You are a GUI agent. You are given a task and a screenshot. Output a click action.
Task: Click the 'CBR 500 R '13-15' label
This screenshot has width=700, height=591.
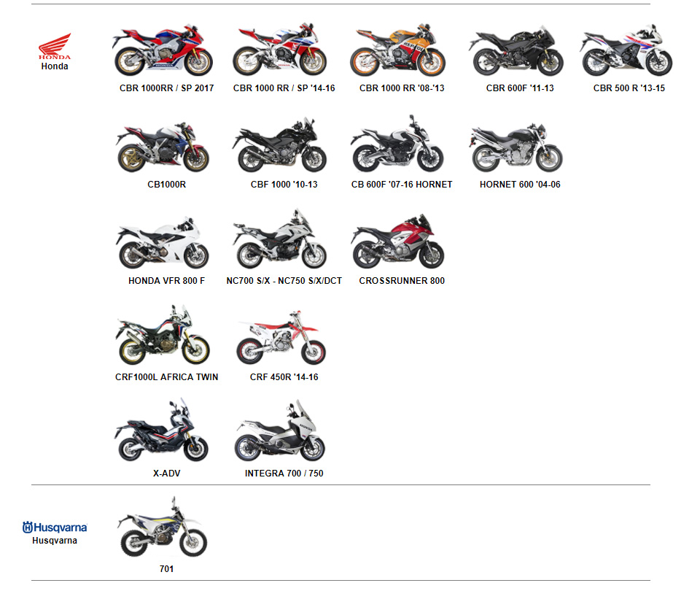(629, 88)
